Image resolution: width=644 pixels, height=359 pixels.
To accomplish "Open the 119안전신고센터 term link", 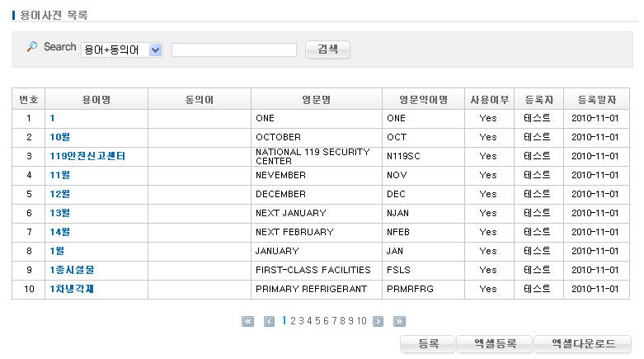I will [x=87, y=156].
